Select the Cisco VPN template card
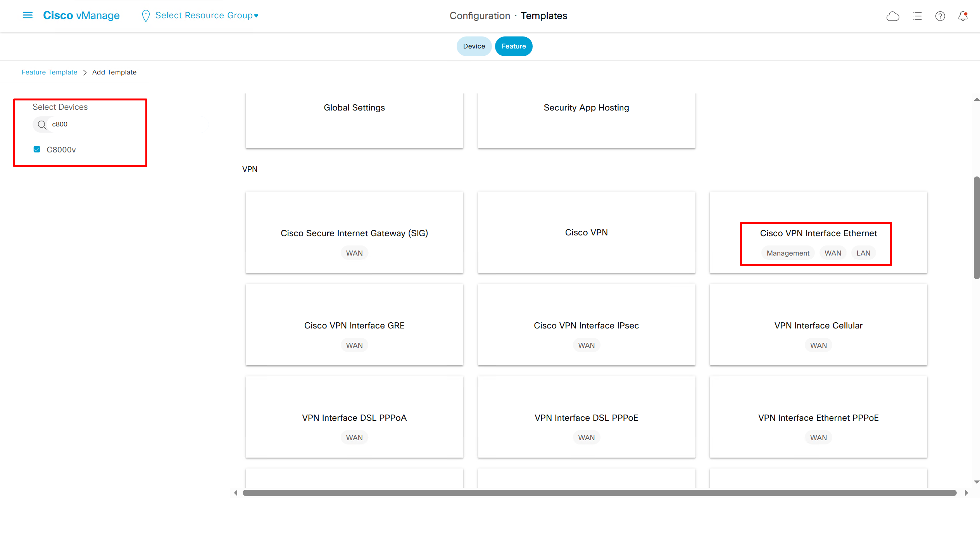This screenshot has height=534, width=980. click(x=586, y=232)
